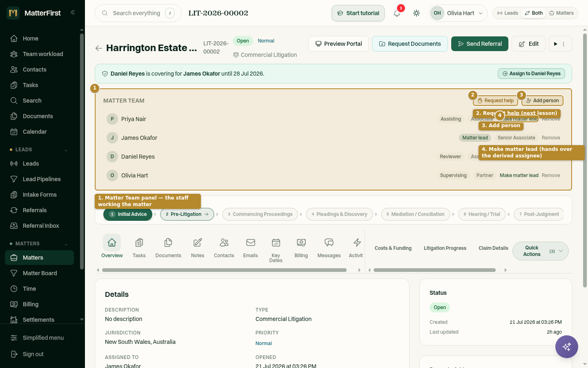Open Settlements in sidebar

(x=39, y=319)
